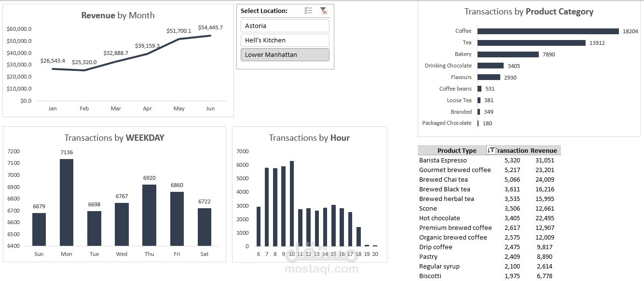Click the Product Type column header

coord(456,150)
